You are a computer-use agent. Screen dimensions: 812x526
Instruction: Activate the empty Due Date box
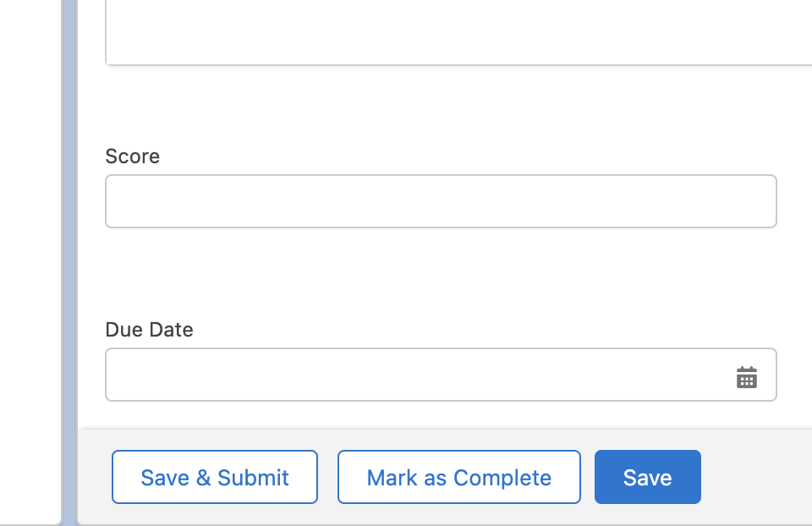(x=441, y=375)
